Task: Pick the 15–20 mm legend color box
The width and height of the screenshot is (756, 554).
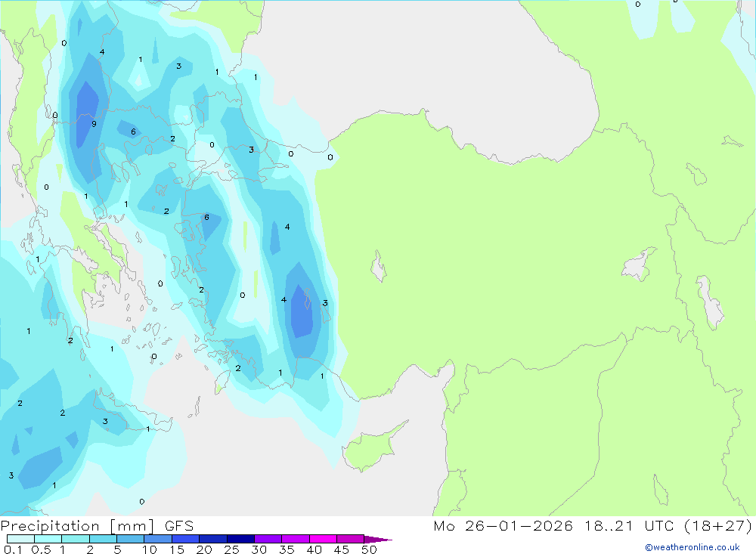Action: 185,539
